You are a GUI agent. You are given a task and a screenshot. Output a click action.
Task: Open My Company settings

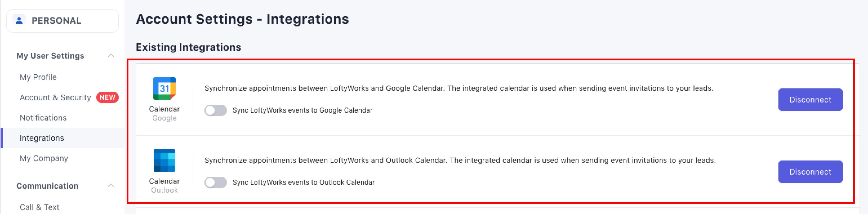(x=44, y=158)
